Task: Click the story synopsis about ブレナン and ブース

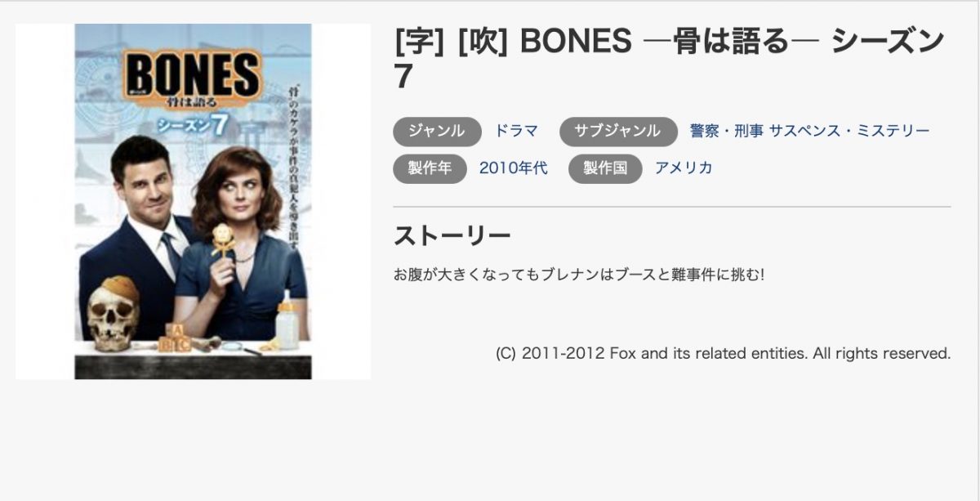Action: pos(578,275)
